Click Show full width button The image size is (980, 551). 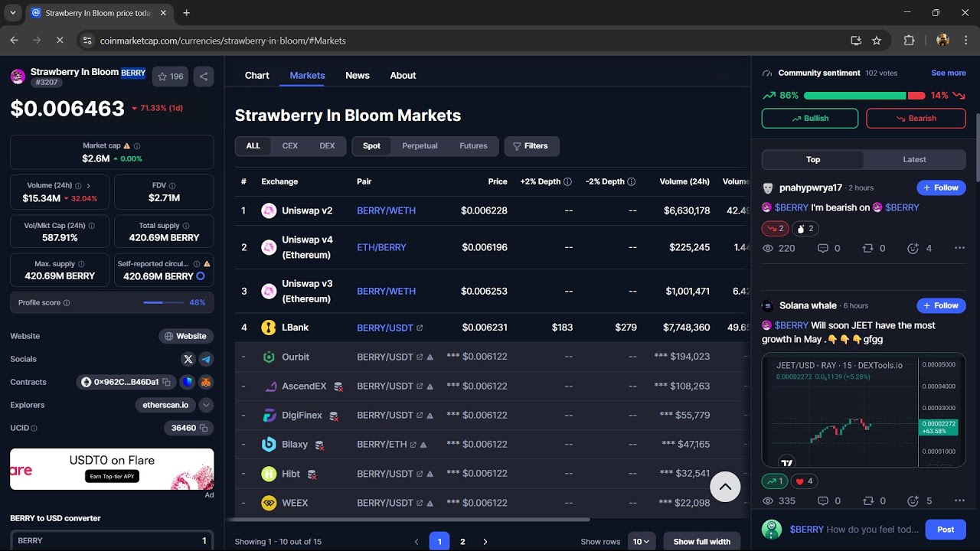[x=702, y=542]
